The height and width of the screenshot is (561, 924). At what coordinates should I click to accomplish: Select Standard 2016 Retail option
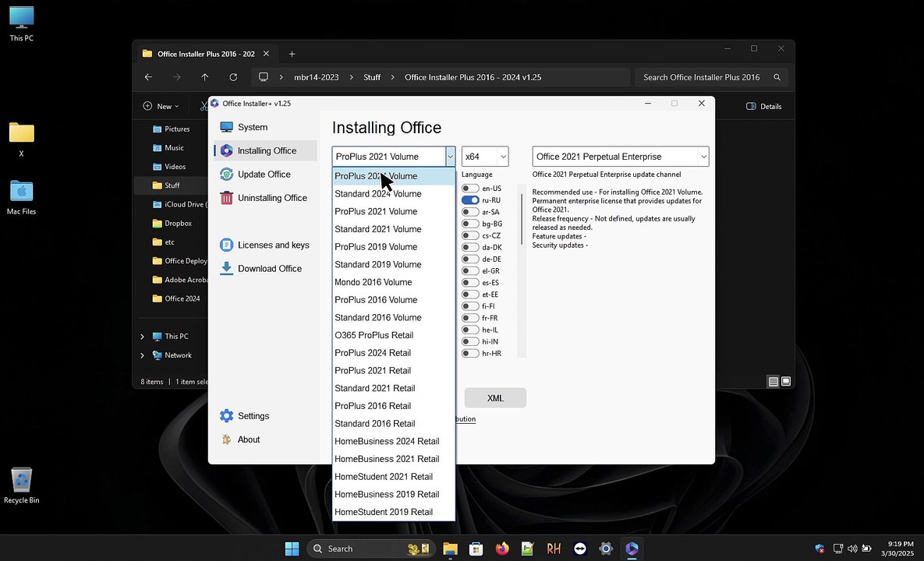[394, 423]
